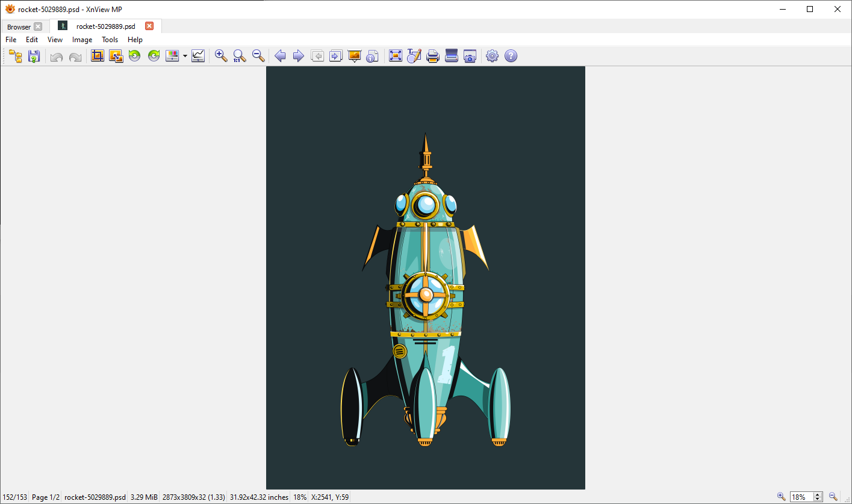Open the Resize image tool

coord(116,56)
